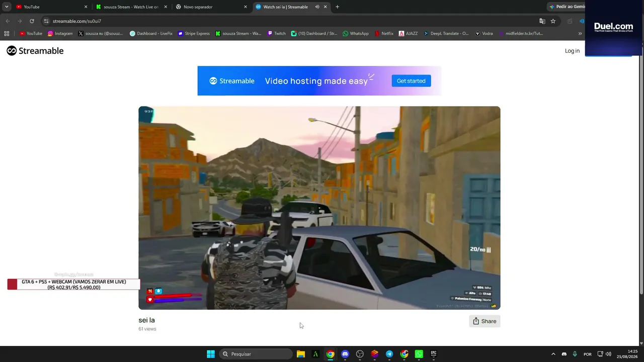
Task: Open the Netflix bookmark
Action: 384,34
